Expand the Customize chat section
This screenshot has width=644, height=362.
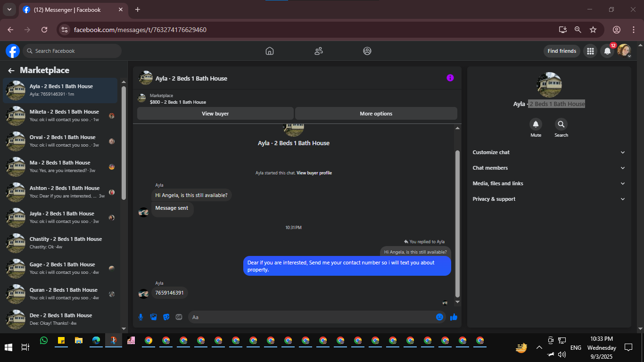point(549,152)
